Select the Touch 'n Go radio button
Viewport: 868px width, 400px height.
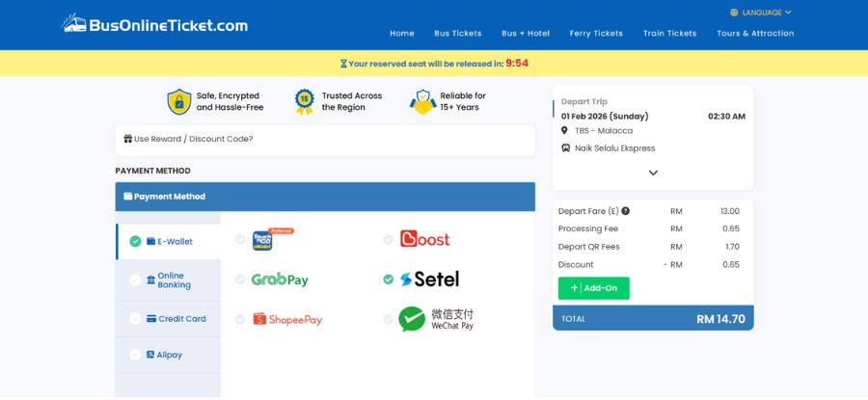point(240,239)
